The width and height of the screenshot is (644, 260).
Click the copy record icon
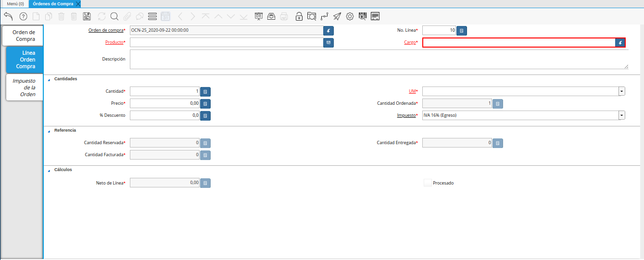(49, 16)
